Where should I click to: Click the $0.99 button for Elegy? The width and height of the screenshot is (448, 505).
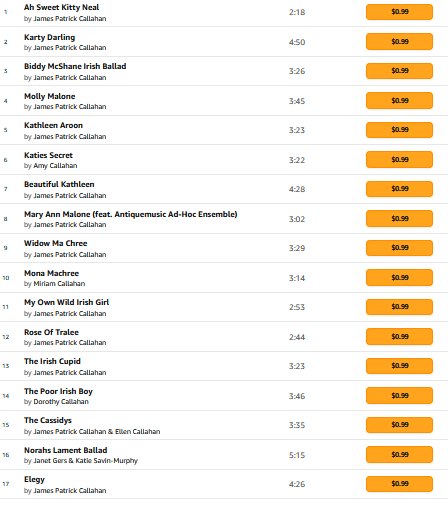pyautogui.click(x=399, y=484)
